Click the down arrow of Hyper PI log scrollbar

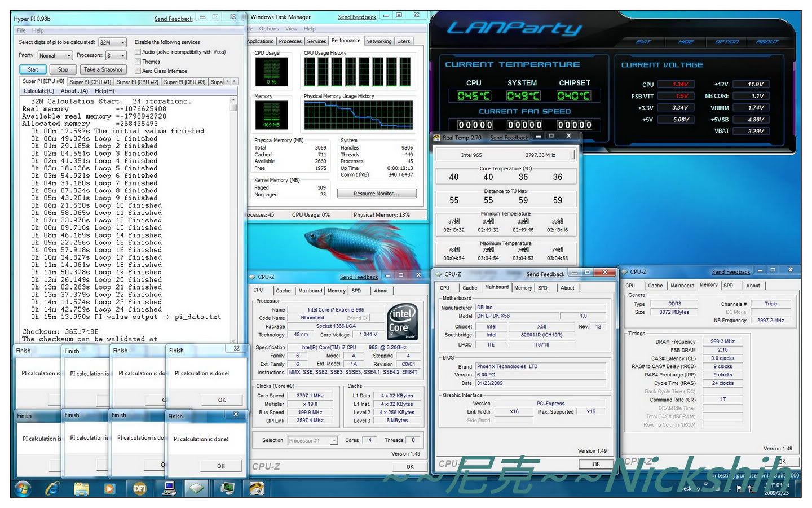point(233,340)
